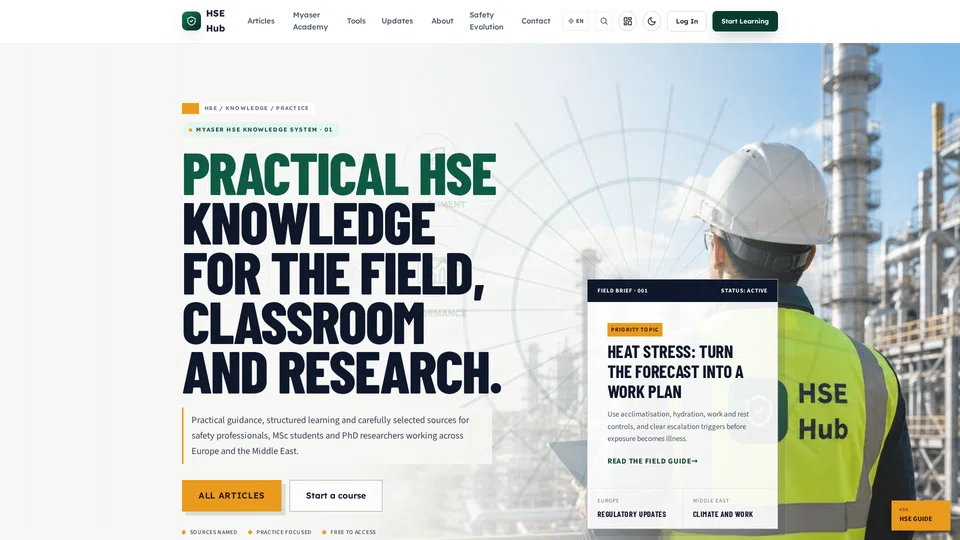Viewport: 960px width, 540px height.
Task: Open the Articles menu item
Action: pyautogui.click(x=261, y=21)
